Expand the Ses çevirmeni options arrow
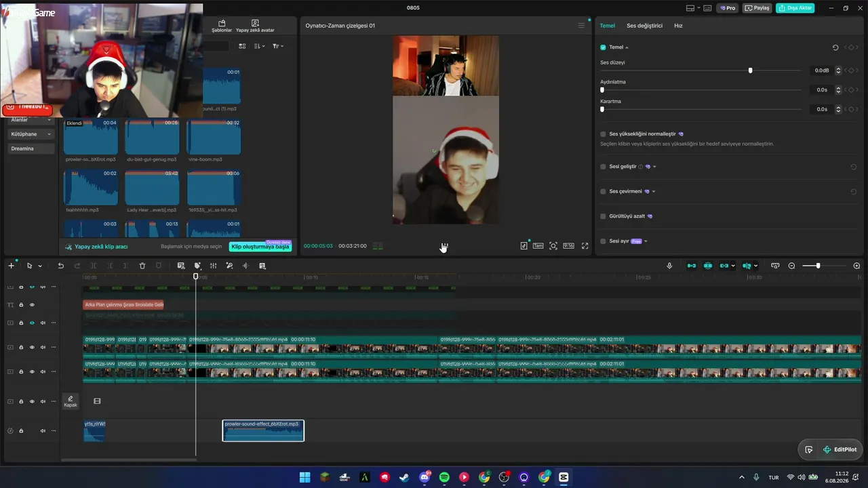The width and height of the screenshot is (868, 488). point(654,192)
